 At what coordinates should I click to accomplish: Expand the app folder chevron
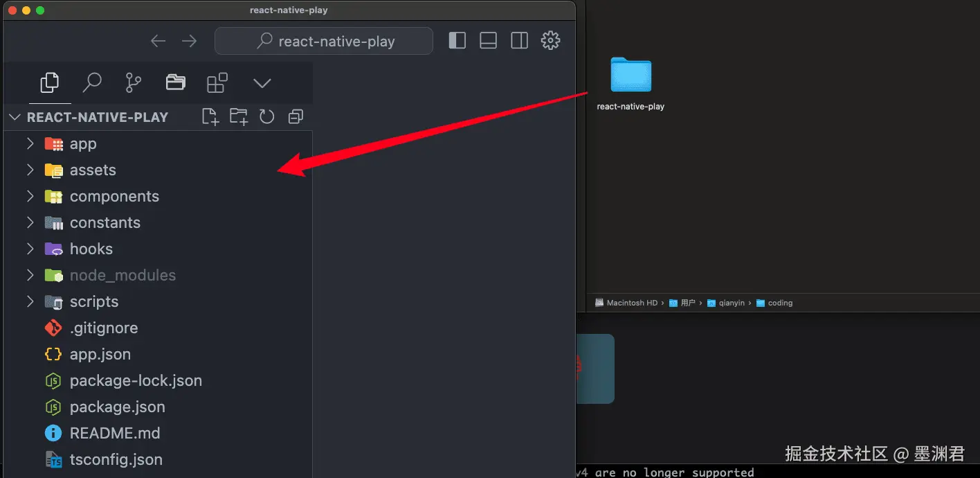coord(30,144)
